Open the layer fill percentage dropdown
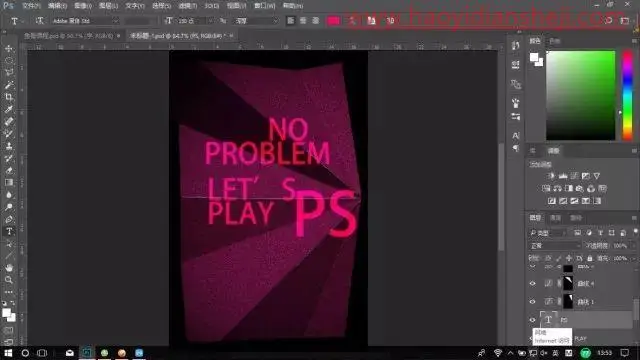The image size is (640, 360). pos(623,258)
